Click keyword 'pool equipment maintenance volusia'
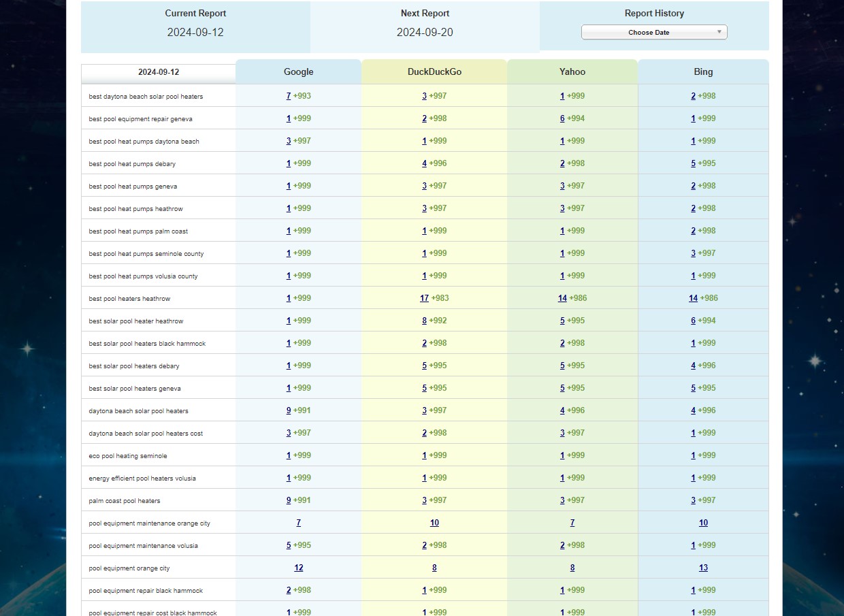 tap(144, 546)
